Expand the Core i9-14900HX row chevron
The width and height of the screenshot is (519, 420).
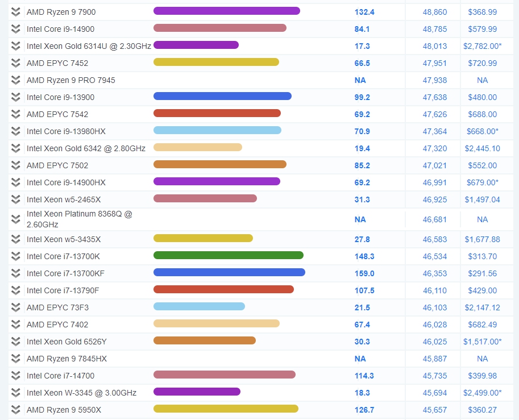coord(15,182)
